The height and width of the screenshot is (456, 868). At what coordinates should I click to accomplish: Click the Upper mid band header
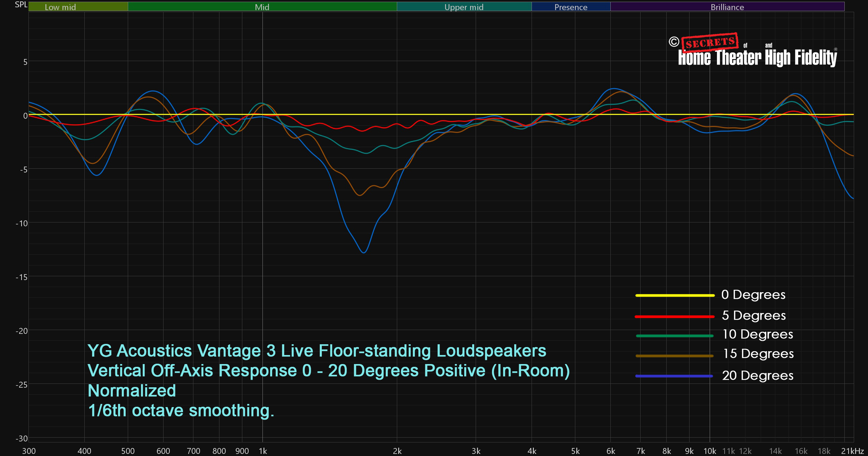[x=464, y=7]
